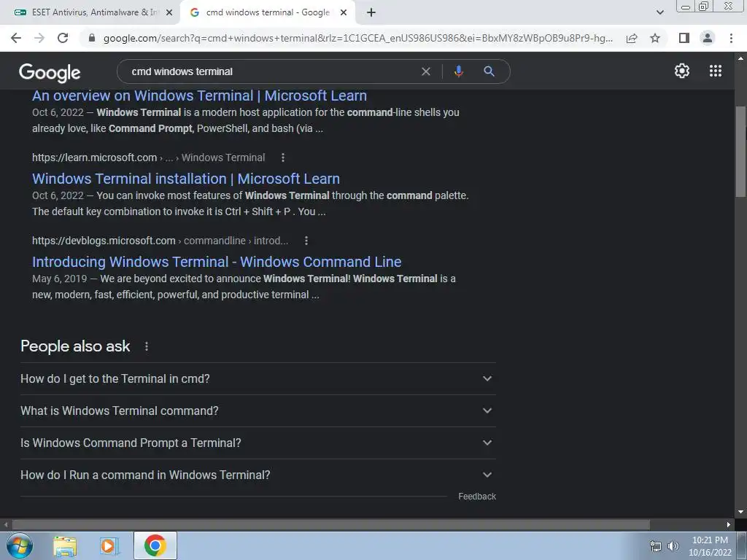Click the taskbar clock 10:21 PM

[x=710, y=540]
